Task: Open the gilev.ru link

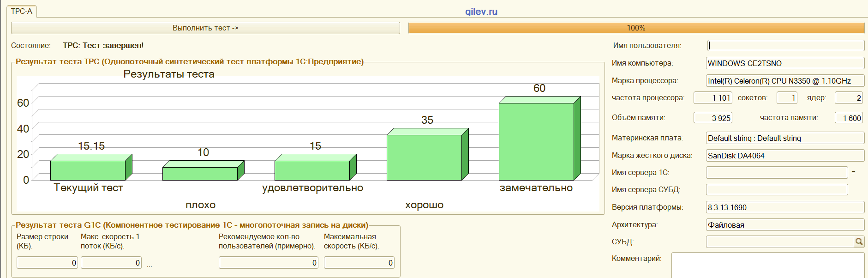Action: coord(481,12)
